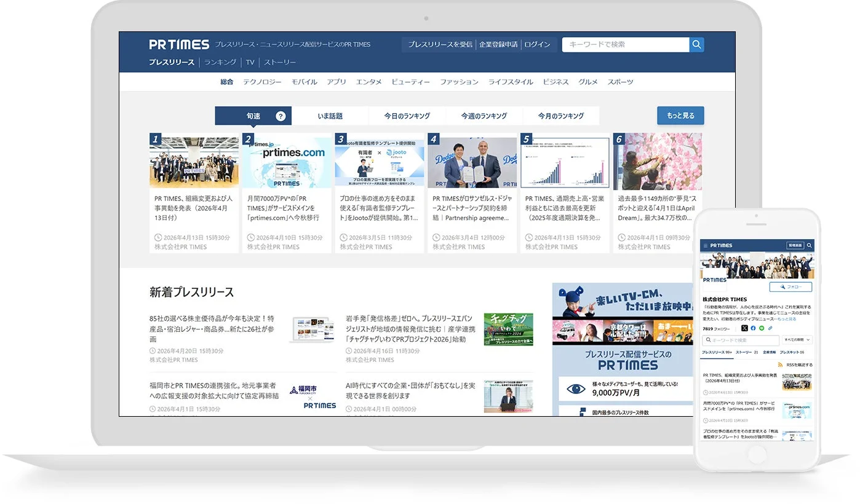The width and height of the screenshot is (860, 504).
Task: Select the 旬速 tab
Action: [x=253, y=116]
